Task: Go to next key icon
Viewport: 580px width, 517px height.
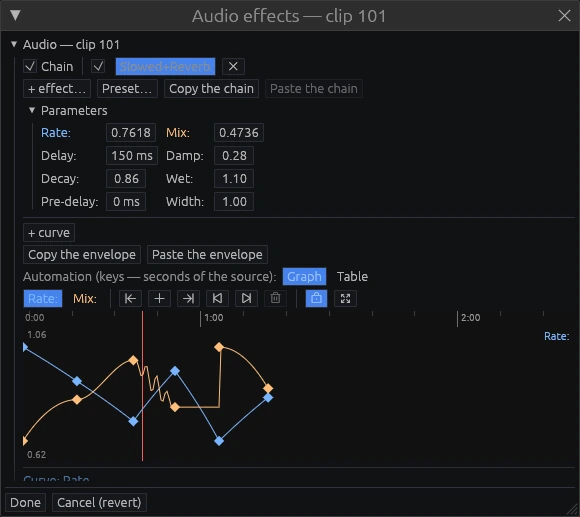Action: point(246,298)
